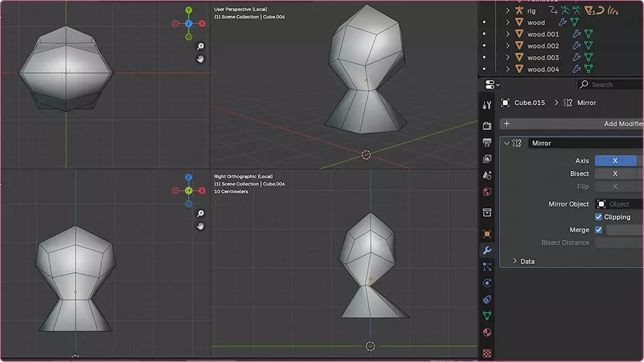Open the Object Constraints tab

click(487, 299)
